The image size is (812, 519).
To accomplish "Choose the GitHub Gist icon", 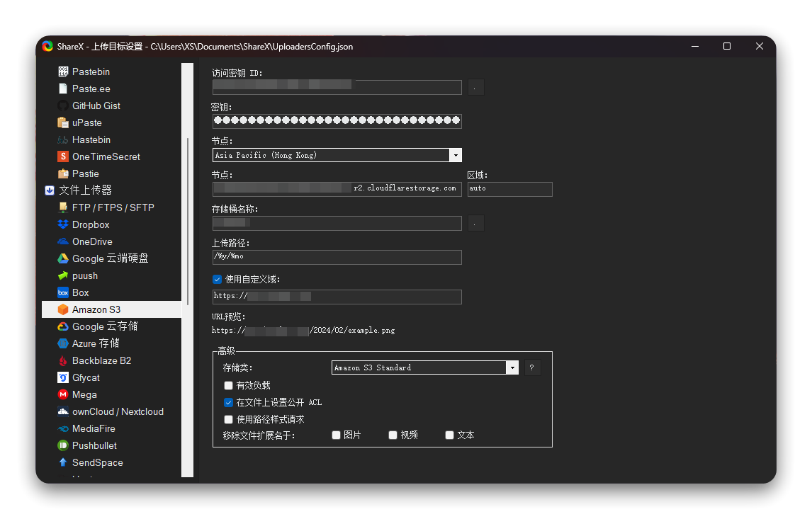I will tap(63, 105).
